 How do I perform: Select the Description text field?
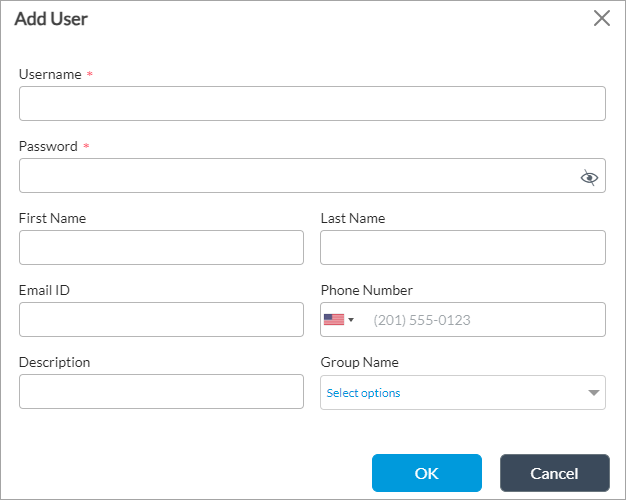(161, 392)
